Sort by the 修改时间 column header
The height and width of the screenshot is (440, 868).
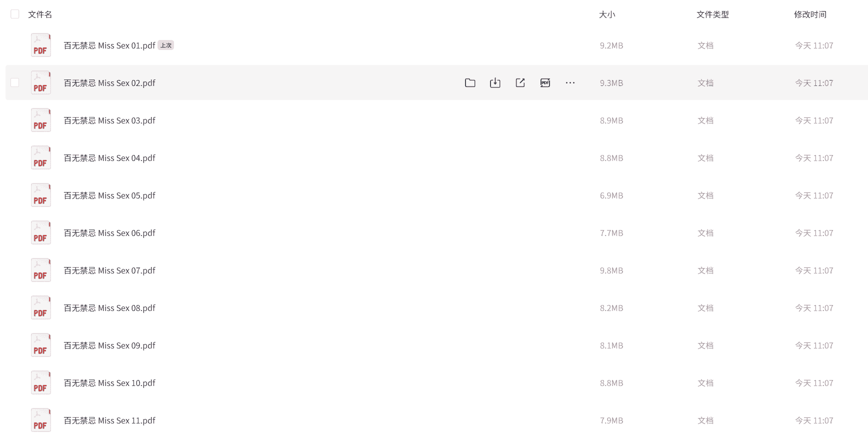(x=810, y=14)
